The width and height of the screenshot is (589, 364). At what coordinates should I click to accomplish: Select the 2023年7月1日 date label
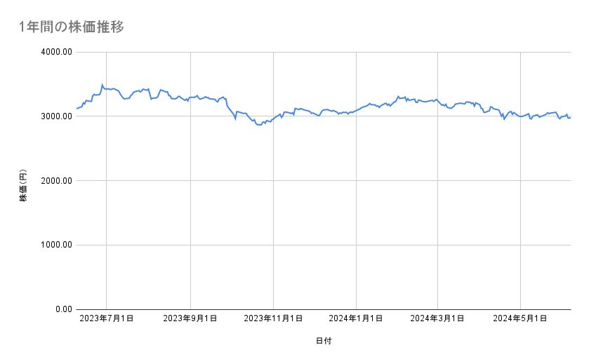(x=107, y=319)
